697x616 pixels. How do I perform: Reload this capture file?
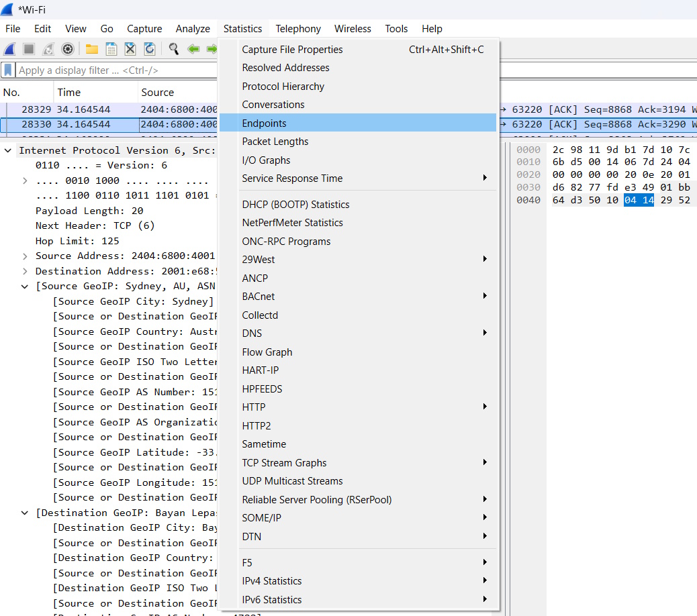150,49
